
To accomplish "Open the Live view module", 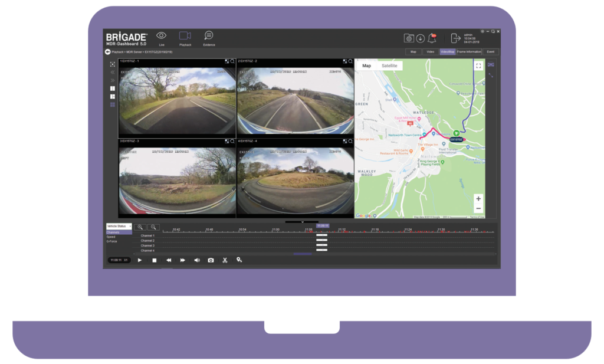I will pos(162,38).
